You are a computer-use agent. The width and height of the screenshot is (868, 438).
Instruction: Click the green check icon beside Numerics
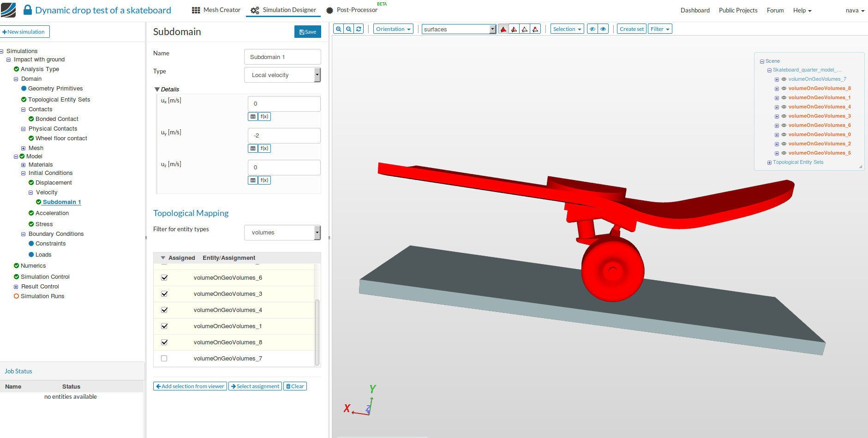(x=17, y=266)
